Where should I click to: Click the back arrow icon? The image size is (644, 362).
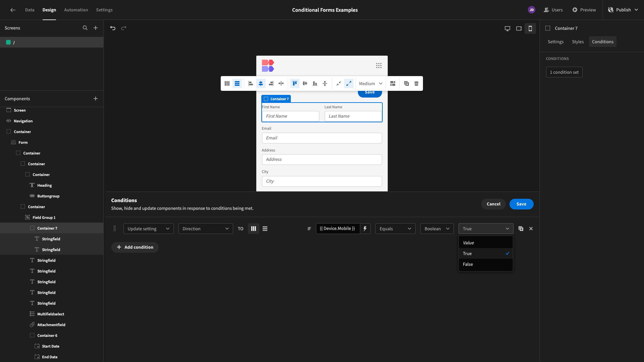pyautogui.click(x=13, y=10)
